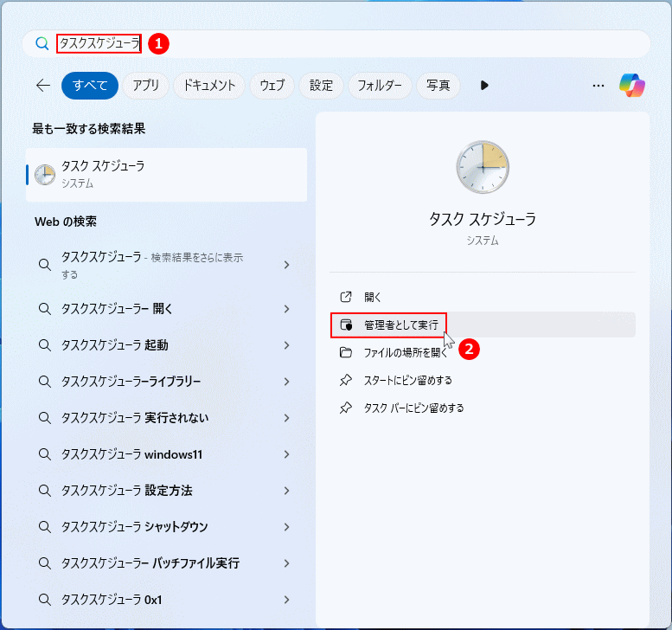
Task: Click the open icon next to 開く
Action: click(346, 297)
